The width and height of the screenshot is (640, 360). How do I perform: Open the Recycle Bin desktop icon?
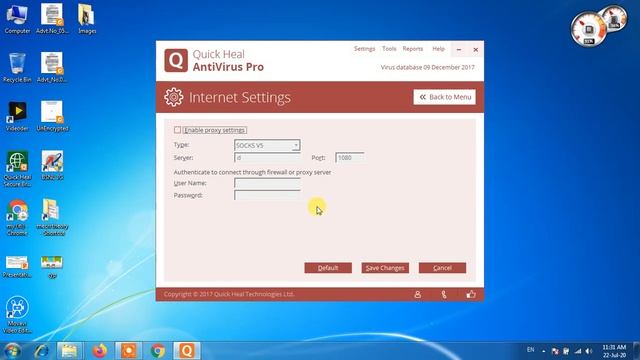17,68
